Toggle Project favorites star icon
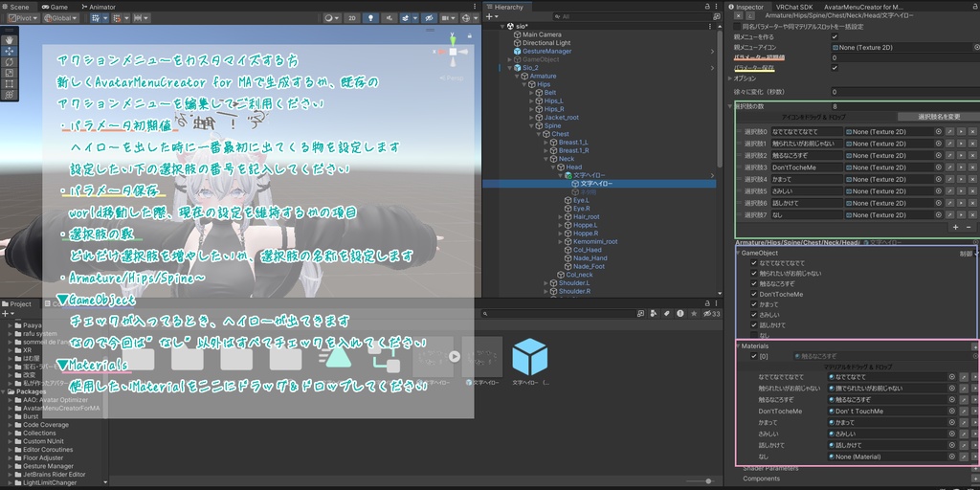980x490 pixels. click(694, 313)
